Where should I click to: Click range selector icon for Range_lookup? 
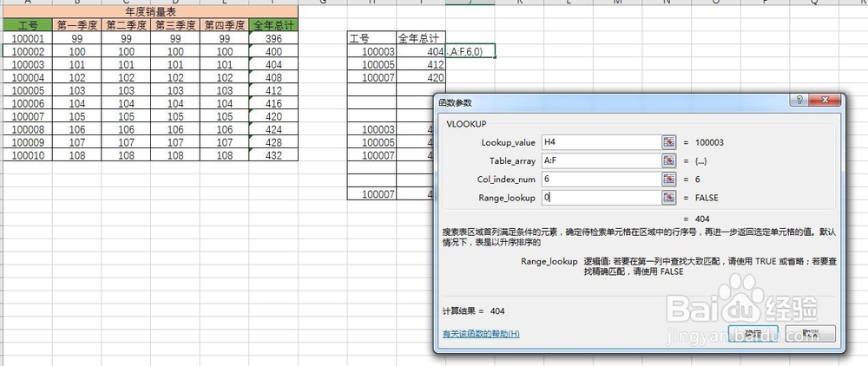click(669, 198)
